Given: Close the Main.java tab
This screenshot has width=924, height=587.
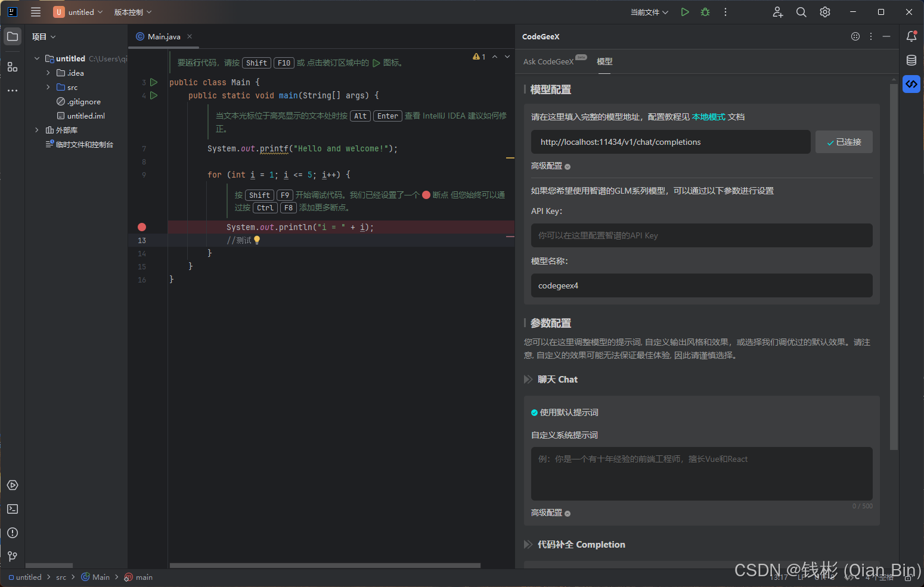Looking at the screenshot, I should pyautogui.click(x=190, y=36).
